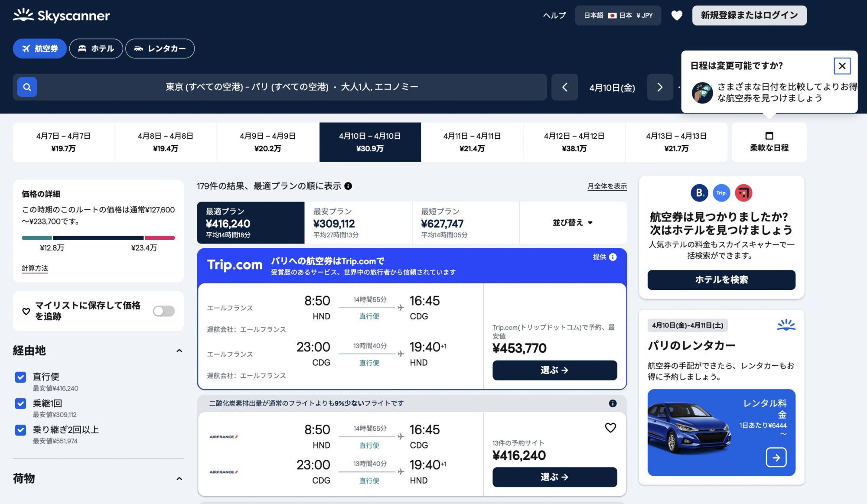The height and width of the screenshot is (504, 867).
Task: Enable マイリスト price tracking toggle
Action: (164, 311)
